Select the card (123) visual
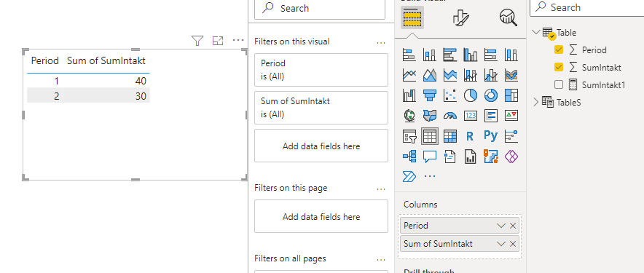The height and width of the screenshot is (273, 644). (x=471, y=116)
